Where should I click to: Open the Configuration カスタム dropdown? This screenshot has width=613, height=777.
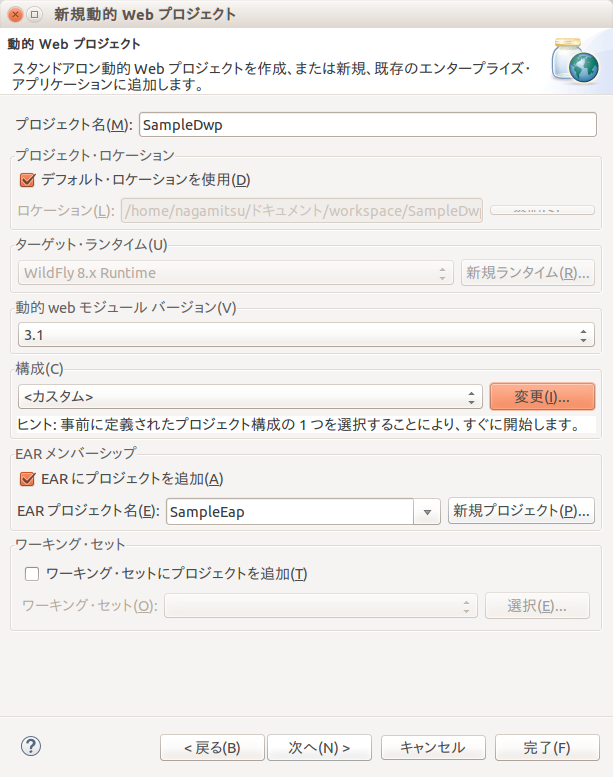coord(250,397)
